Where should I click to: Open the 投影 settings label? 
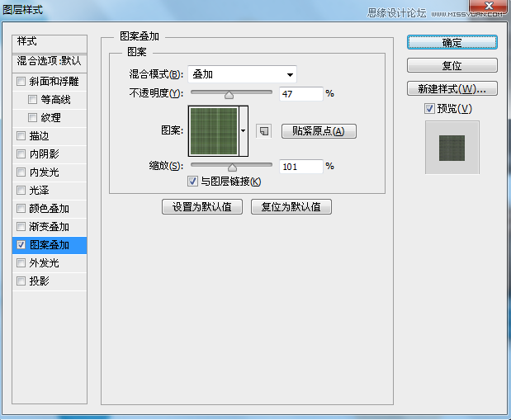coord(39,281)
